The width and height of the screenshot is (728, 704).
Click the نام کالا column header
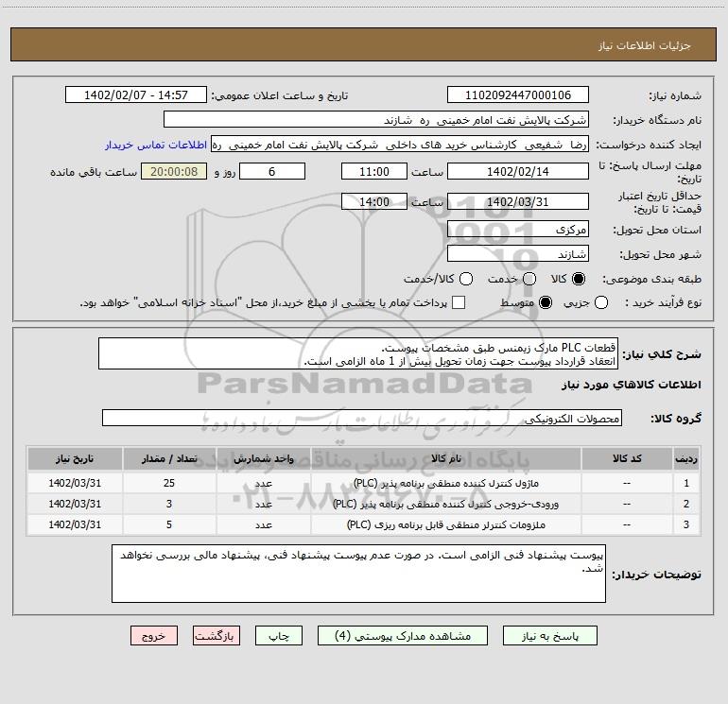446,458
